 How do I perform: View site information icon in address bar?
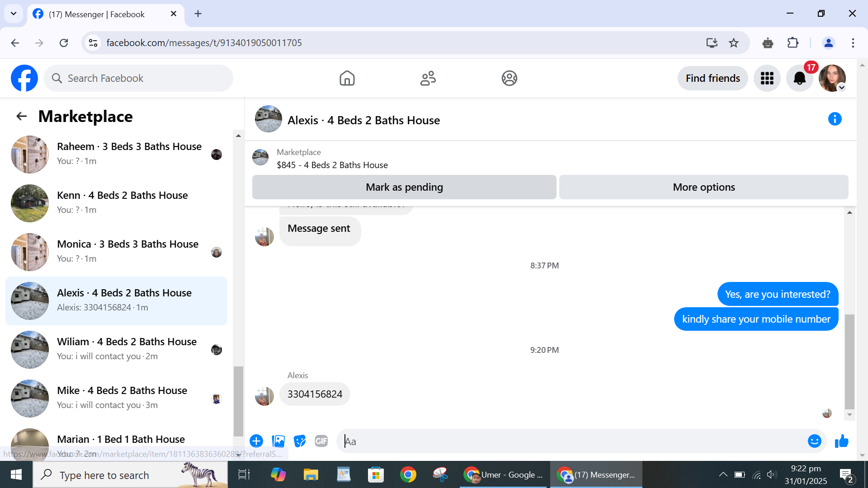coord(93,43)
